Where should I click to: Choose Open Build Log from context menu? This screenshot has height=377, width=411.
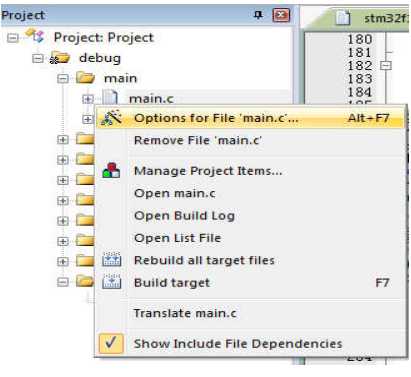(184, 216)
